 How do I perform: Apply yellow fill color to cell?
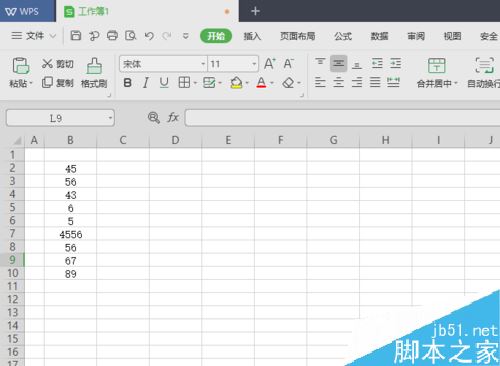[236, 82]
